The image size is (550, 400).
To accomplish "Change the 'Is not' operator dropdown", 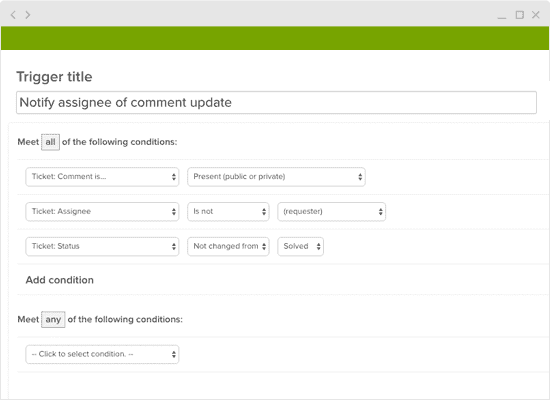I will 228,212.
